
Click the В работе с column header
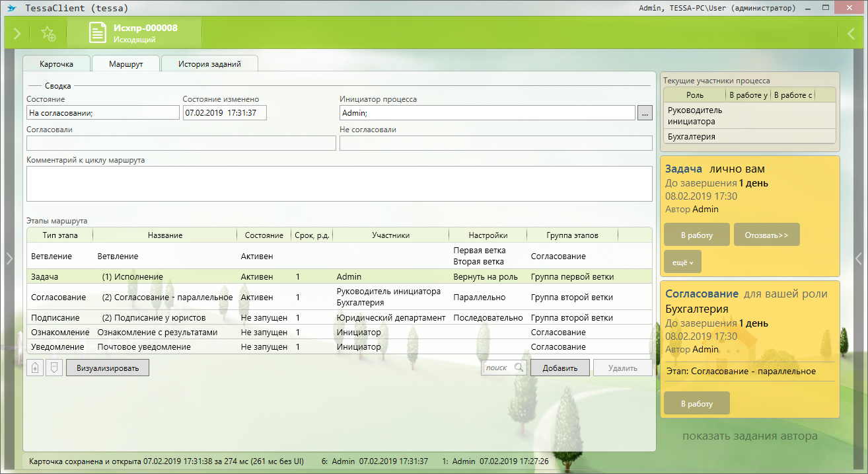[793, 95]
